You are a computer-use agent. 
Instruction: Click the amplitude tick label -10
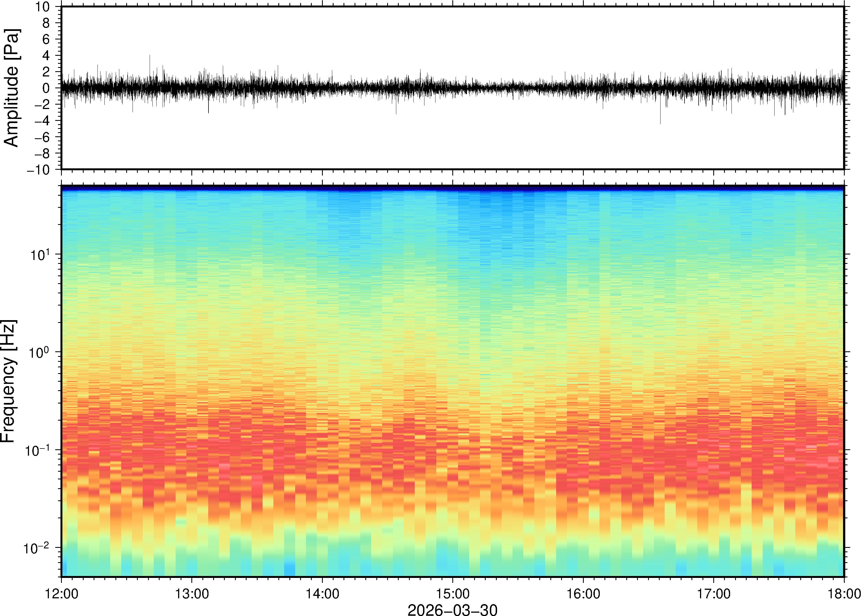click(38, 170)
